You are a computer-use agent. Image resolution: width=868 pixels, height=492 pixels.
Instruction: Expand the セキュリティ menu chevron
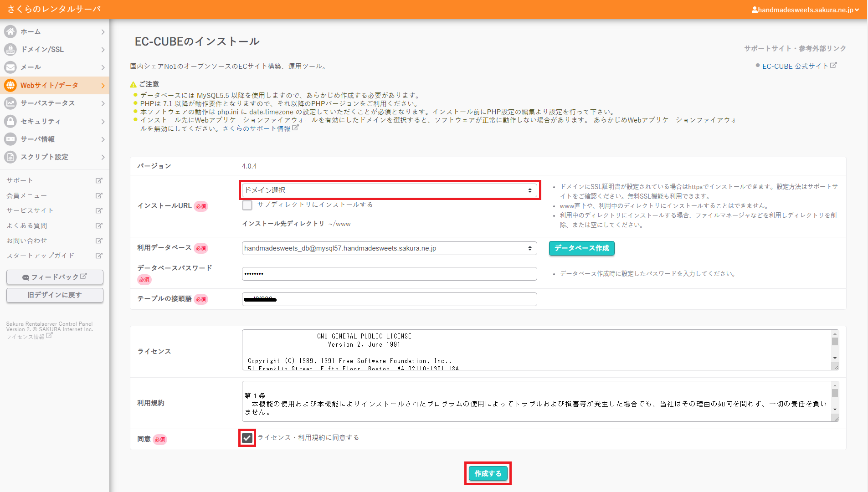click(103, 122)
